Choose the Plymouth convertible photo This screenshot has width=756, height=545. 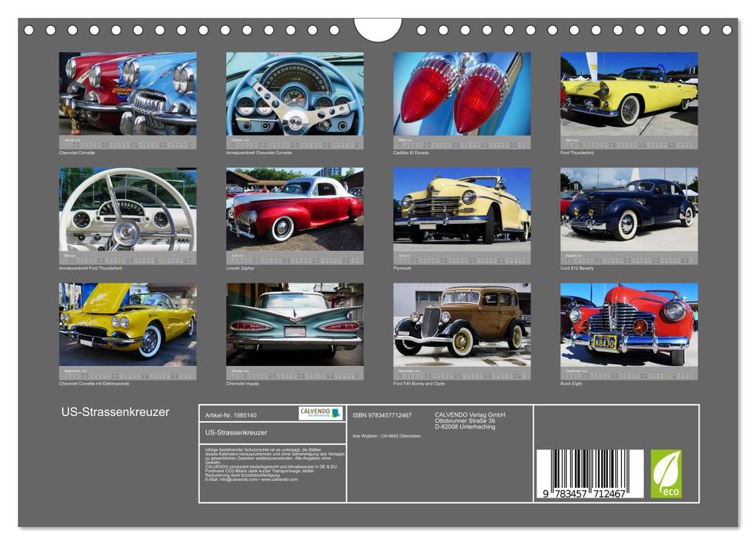tap(462, 208)
